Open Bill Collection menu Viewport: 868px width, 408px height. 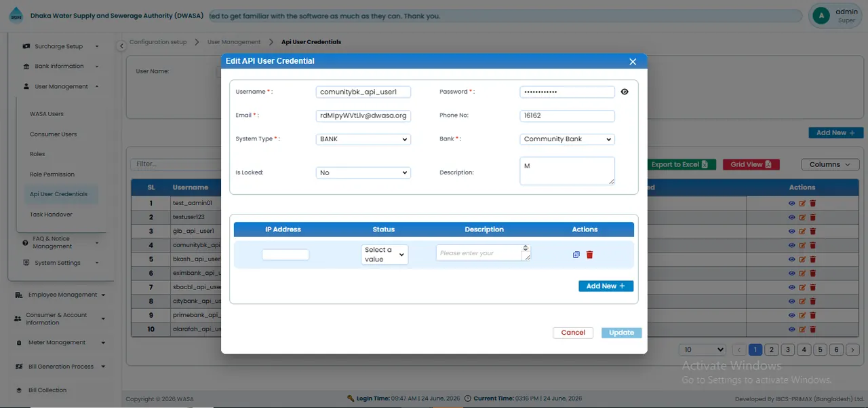(47, 390)
